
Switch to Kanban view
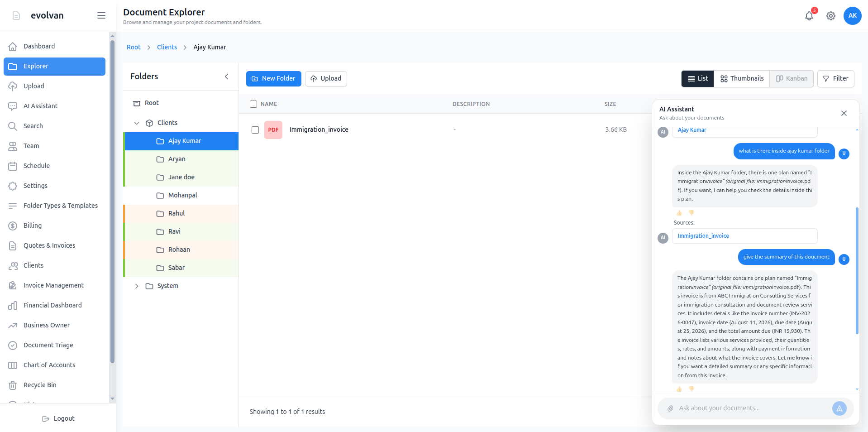792,79
